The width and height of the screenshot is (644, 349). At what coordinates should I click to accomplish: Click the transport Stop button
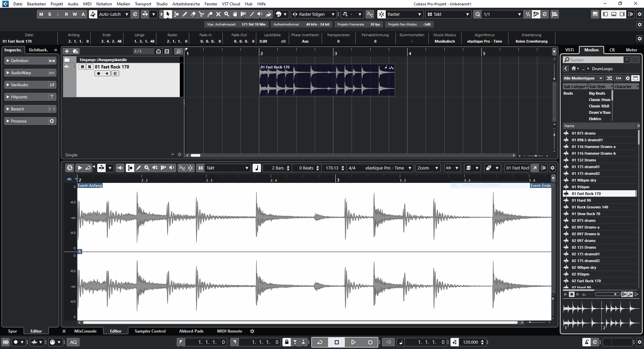pyautogui.click(x=337, y=342)
